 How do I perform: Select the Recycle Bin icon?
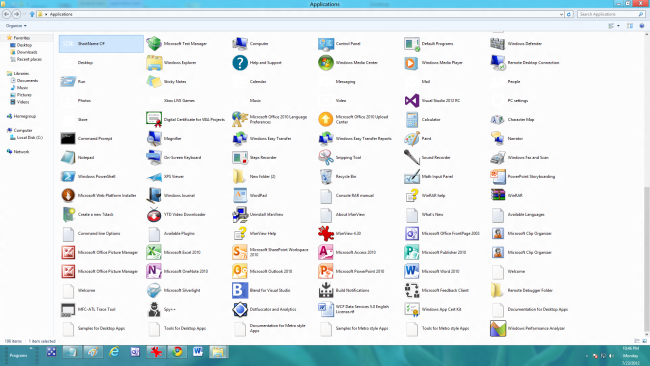pos(326,177)
